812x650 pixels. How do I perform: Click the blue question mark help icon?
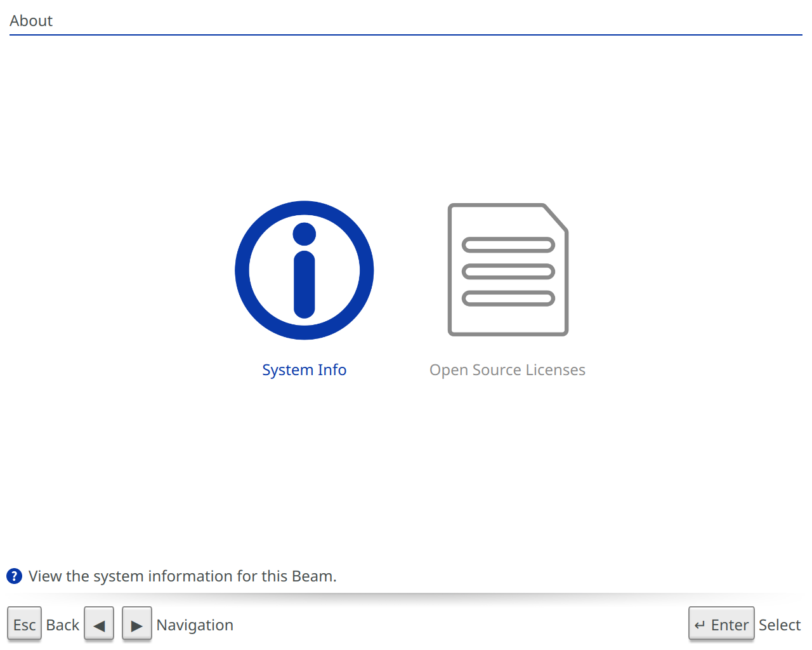coord(14,576)
